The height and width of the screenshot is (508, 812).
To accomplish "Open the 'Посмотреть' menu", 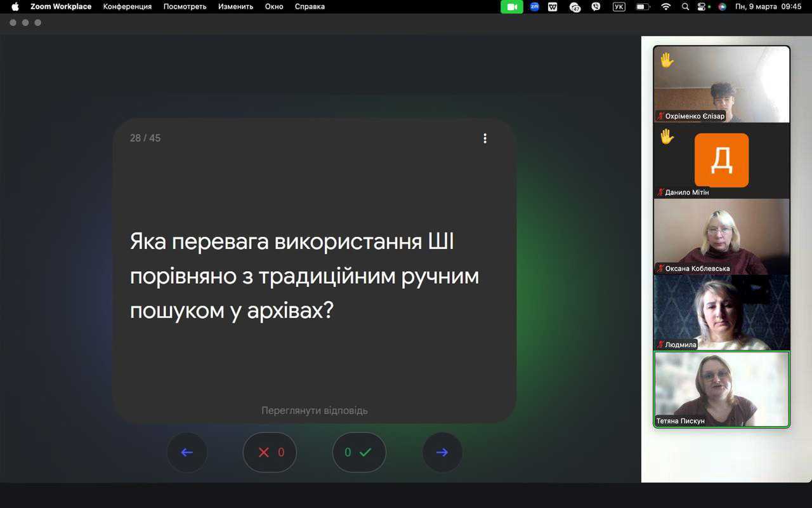I will 185,6.
